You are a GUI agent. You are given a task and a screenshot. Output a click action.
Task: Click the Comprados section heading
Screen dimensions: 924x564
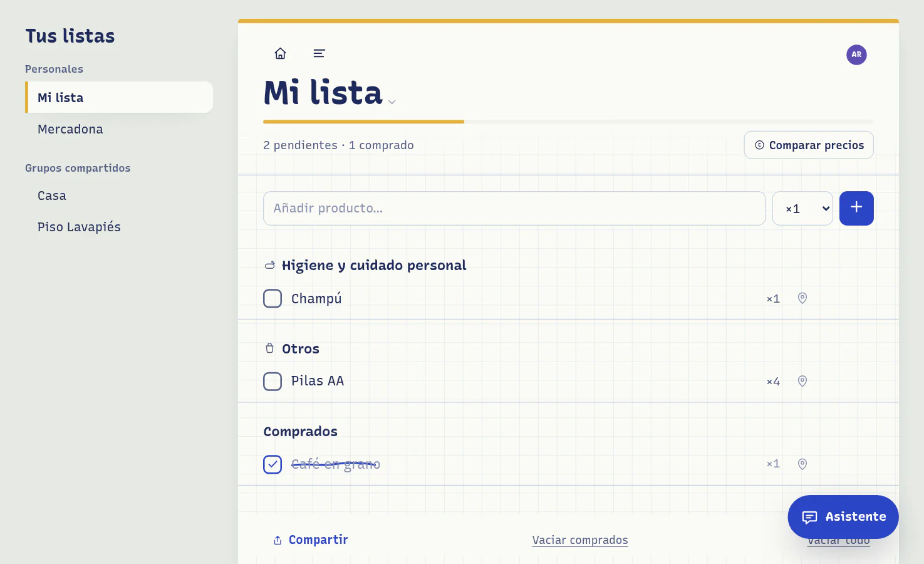pyautogui.click(x=301, y=432)
